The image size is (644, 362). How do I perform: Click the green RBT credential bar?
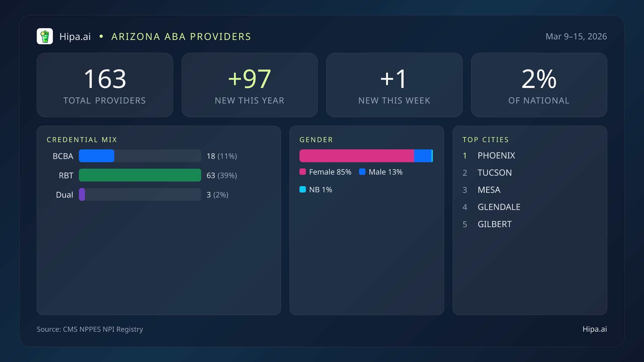click(x=140, y=175)
